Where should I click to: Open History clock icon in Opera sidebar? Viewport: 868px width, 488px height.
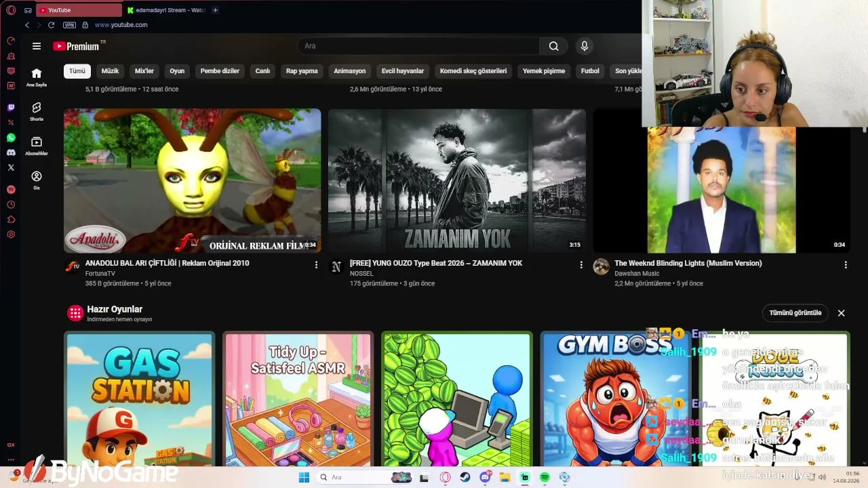(x=11, y=205)
